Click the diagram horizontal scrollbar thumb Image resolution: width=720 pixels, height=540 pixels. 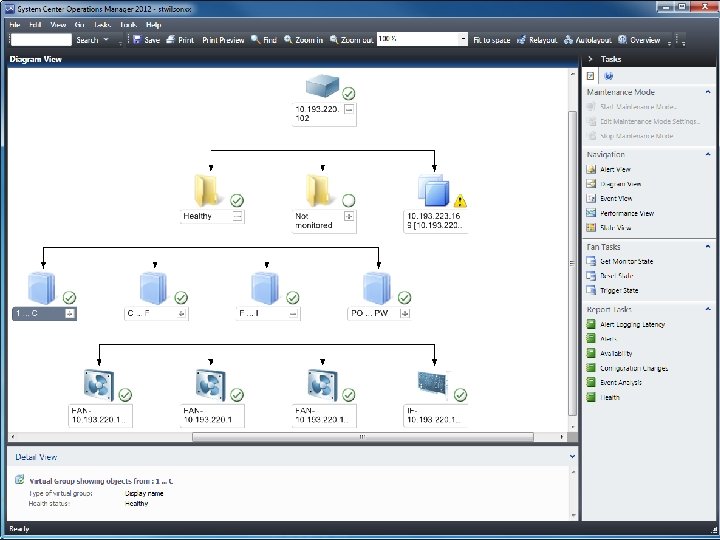[x=363, y=437]
